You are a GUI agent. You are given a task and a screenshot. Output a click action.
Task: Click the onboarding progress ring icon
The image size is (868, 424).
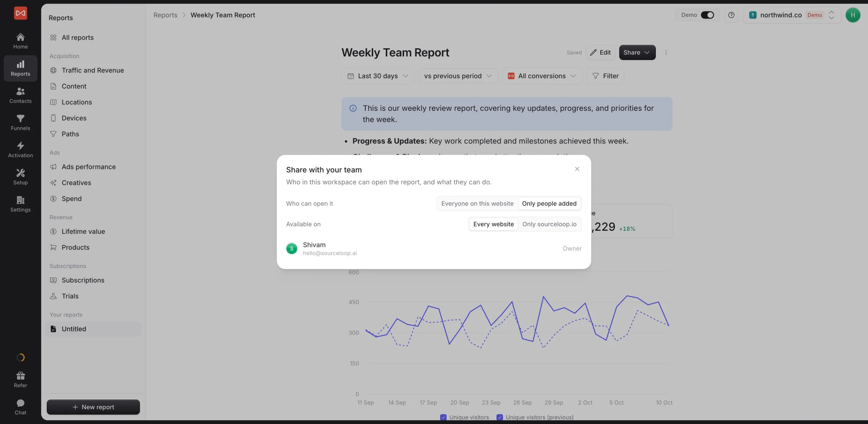tap(20, 358)
